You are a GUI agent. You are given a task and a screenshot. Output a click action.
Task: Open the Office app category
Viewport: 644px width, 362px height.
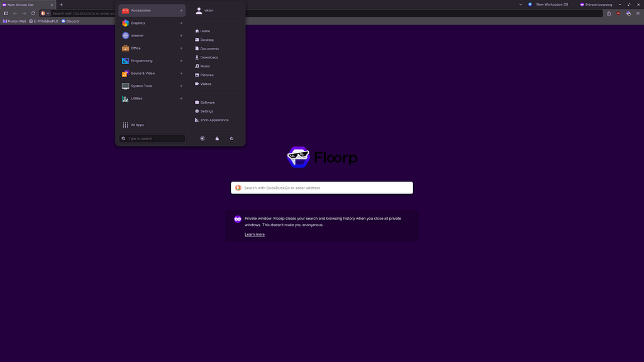click(152, 48)
